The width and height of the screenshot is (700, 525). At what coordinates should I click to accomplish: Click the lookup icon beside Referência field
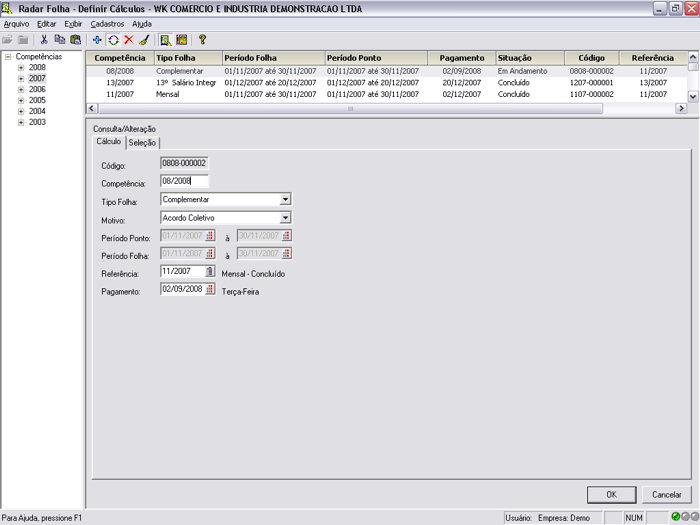point(210,271)
